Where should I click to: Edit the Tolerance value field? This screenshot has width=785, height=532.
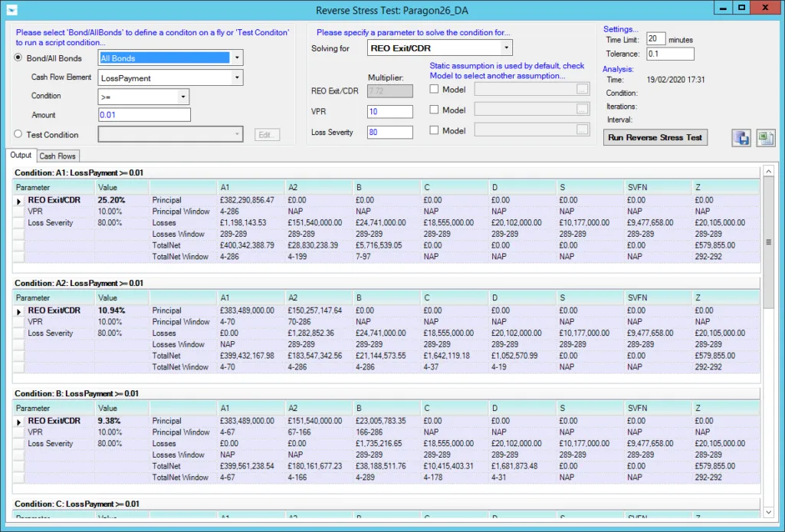click(x=671, y=54)
